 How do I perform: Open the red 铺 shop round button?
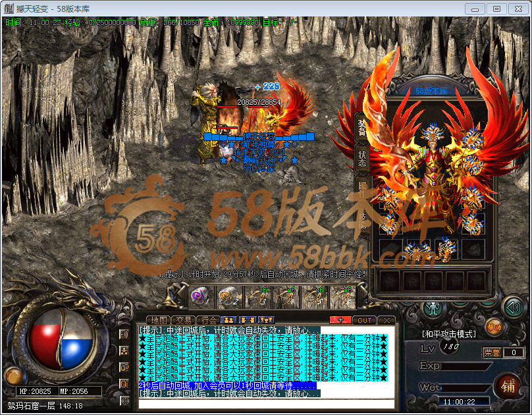point(508,387)
